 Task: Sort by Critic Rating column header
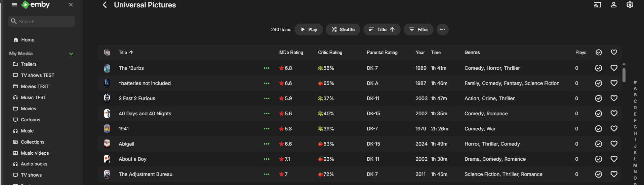point(330,53)
